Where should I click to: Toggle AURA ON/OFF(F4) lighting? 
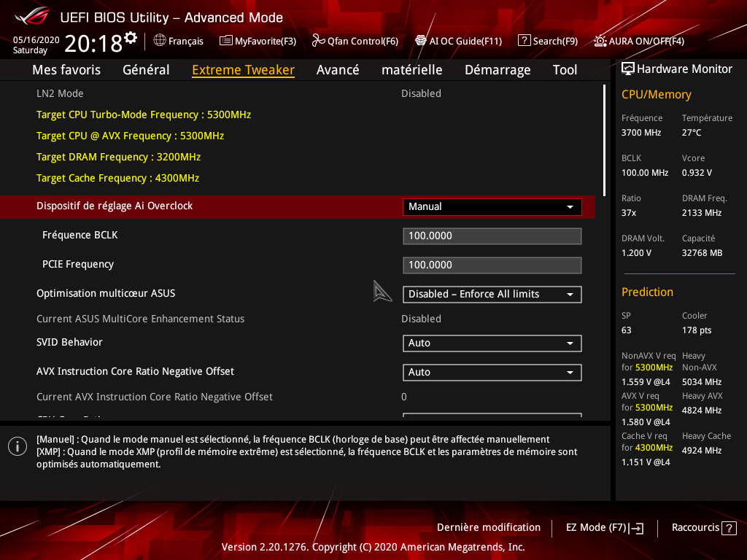tap(600, 41)
